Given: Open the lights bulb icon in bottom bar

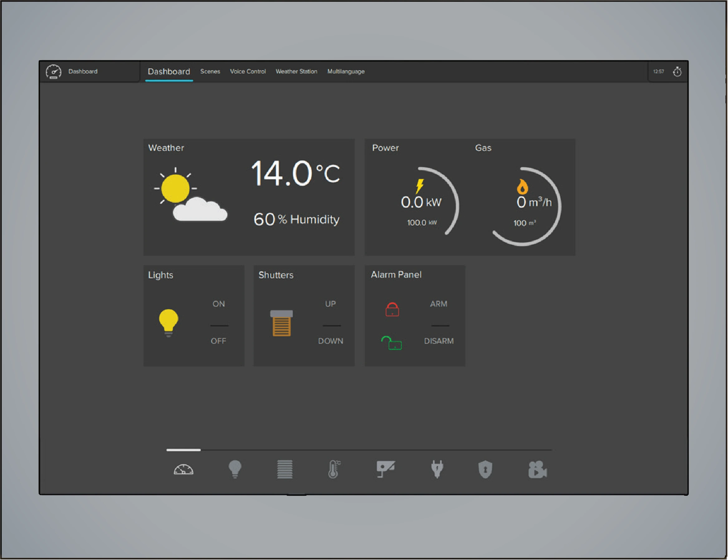Looking at the screenshot, I should coord(235,469).
